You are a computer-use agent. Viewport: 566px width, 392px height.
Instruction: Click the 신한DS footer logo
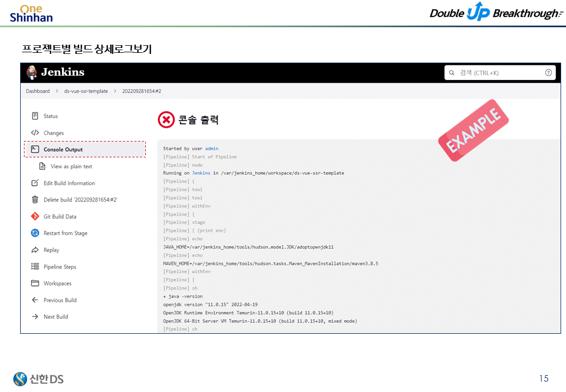pos(38,378)
